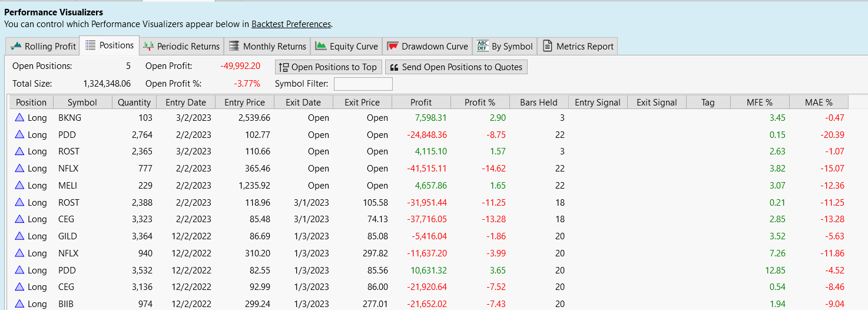Image resolution: width=868 pixels, height=310 pixels.
Task: Click the Monthly Returns grid icon
Action: [234, 46]
